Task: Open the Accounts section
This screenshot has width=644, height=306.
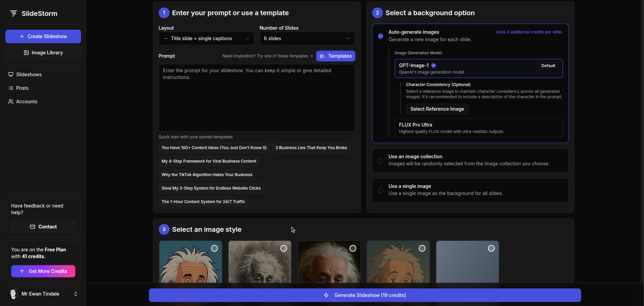Action: click(43, 102)
